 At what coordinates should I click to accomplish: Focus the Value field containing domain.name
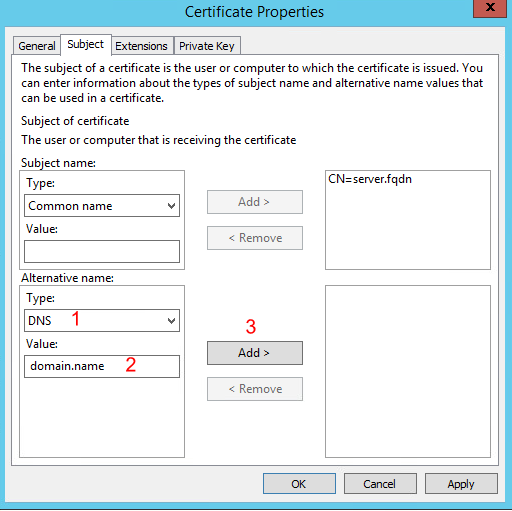coord(102,366)
